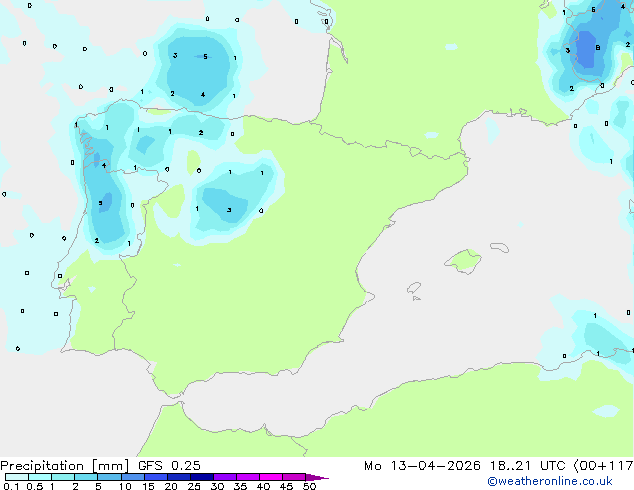Click the 'Mo 13-04-2026' date text
This screenshot has height=490, width=634.
coord(422,466)
